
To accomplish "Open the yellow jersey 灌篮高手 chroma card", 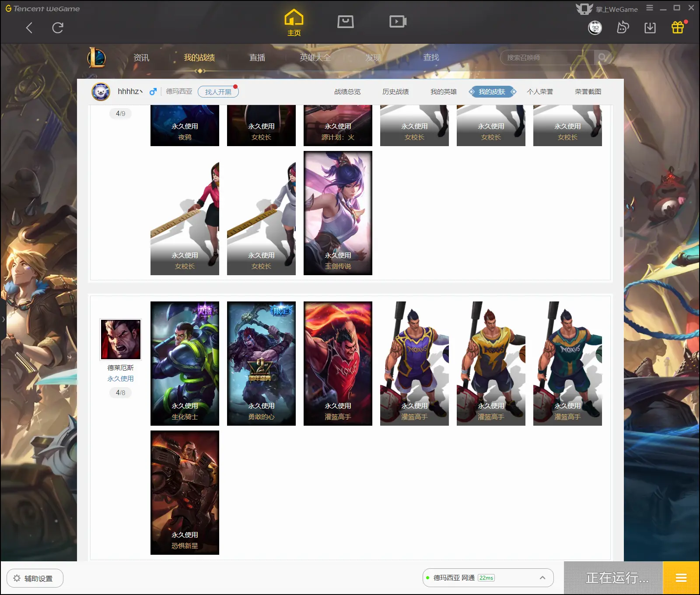I will 491,364.
